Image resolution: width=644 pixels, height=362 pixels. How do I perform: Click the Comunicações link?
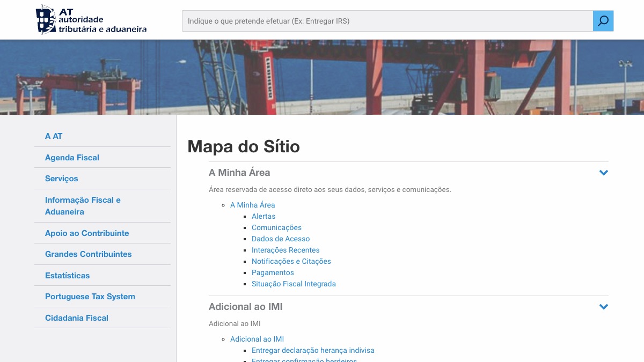point(276,227)
